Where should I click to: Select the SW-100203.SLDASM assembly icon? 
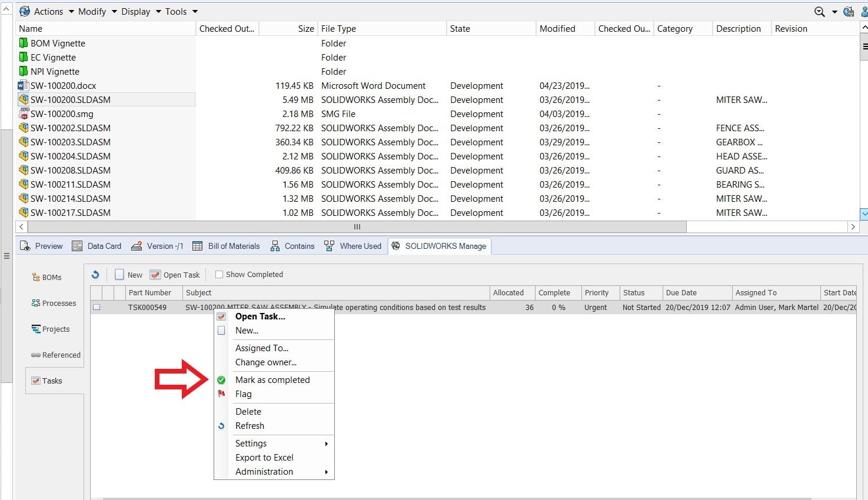[x=24, y=142]
